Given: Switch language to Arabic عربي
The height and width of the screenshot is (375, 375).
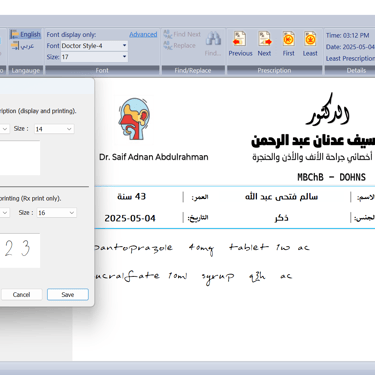Looking at the screenshot, I should [x=23, y=46].
